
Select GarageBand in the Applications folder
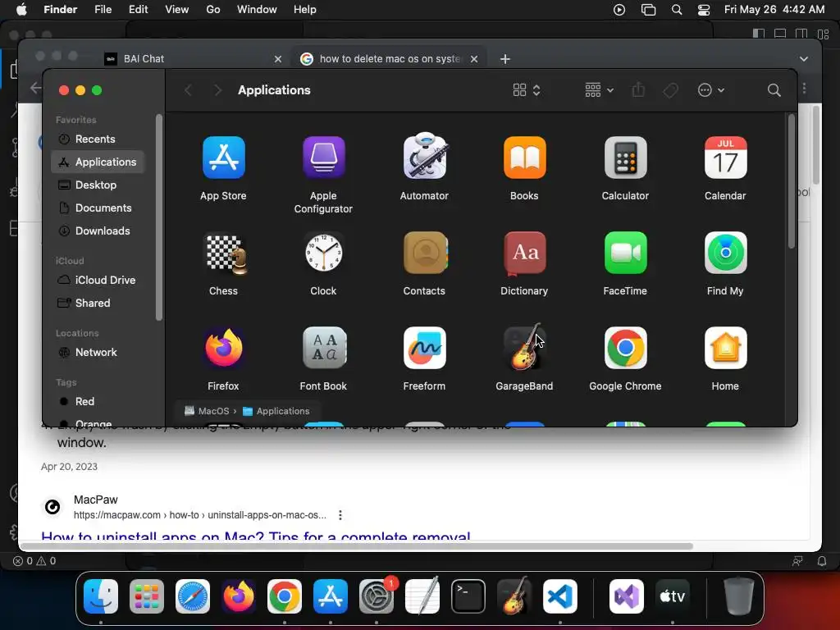point(524,347)
